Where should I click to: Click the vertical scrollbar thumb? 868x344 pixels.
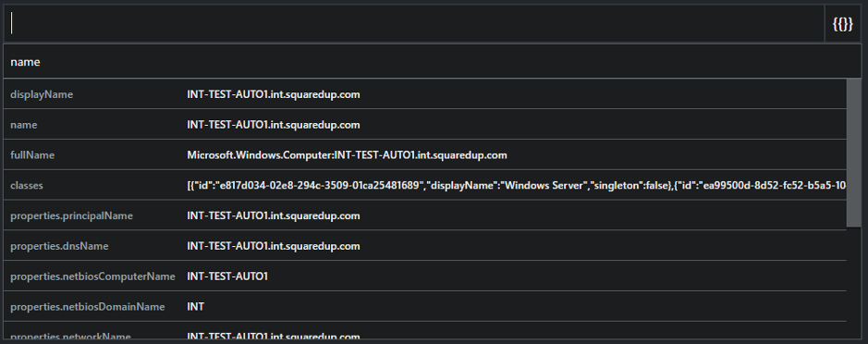click(x=853, y=153)
